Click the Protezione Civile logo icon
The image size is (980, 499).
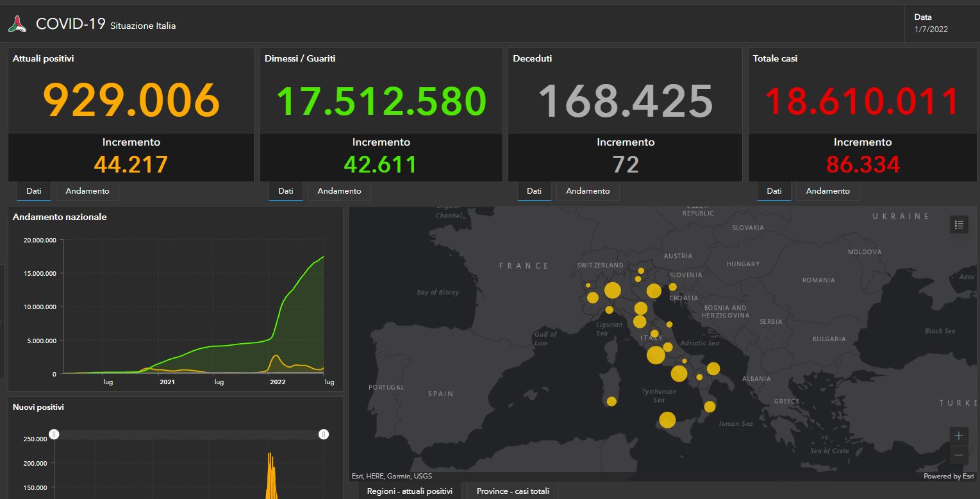17,25
